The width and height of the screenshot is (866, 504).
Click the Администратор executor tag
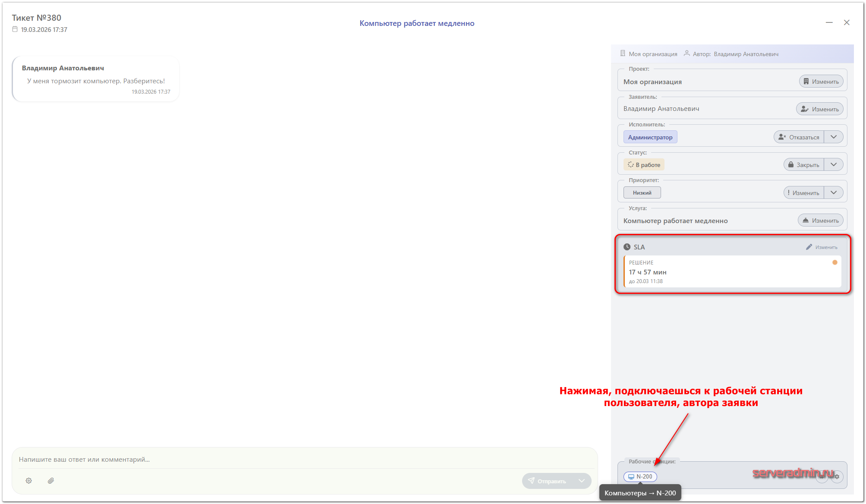point(650,137)
